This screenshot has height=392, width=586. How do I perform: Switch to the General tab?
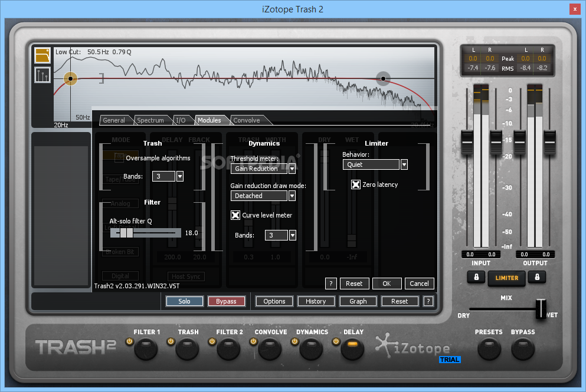tap(114, 120)
